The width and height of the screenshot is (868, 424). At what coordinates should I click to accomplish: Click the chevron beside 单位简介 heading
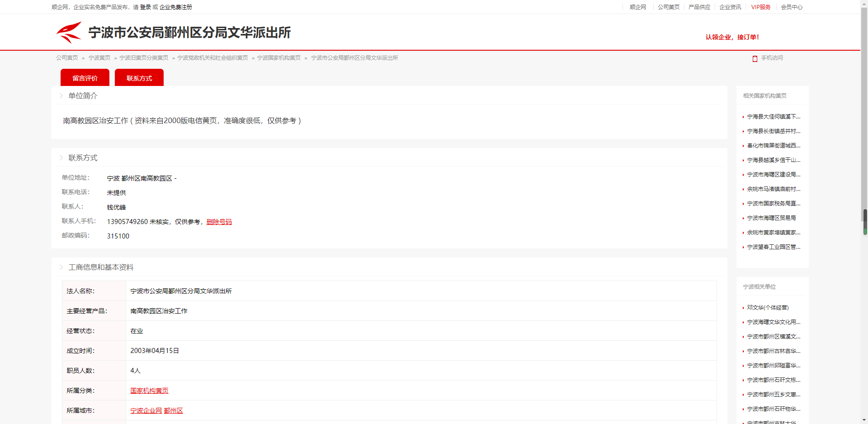coord(61,95)
